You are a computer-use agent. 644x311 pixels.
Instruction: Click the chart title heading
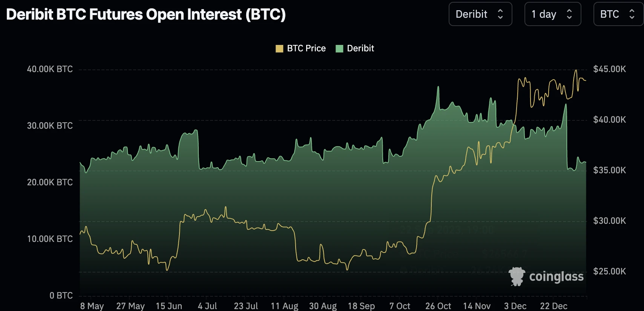pyautogui.click(x=146, y=14)
